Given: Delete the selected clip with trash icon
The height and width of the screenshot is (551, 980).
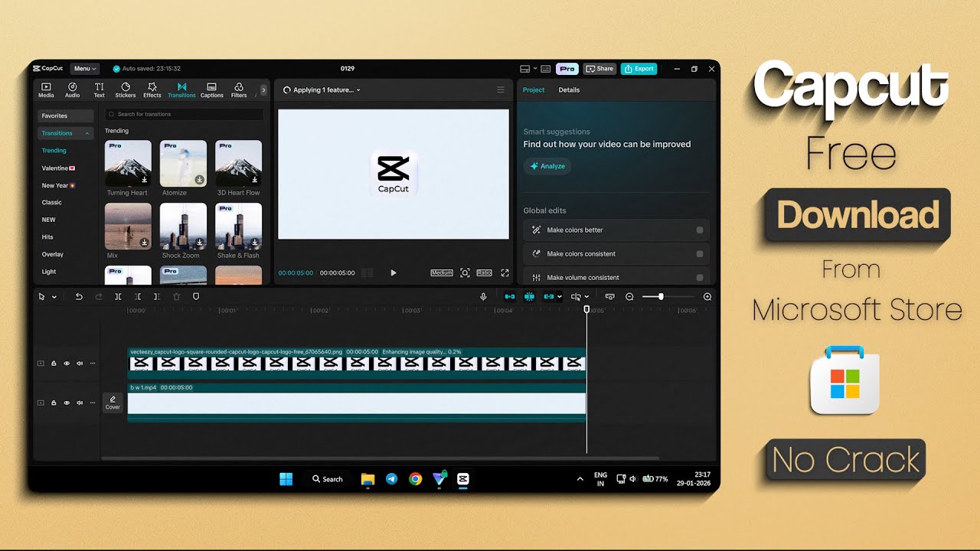Looking at the screenshot, I should tap(176, 297).
